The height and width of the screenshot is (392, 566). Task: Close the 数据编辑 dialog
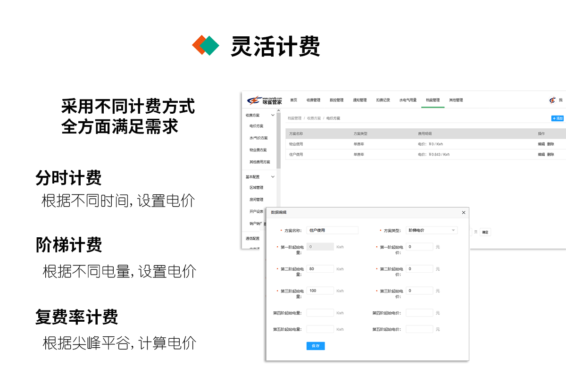464,212
